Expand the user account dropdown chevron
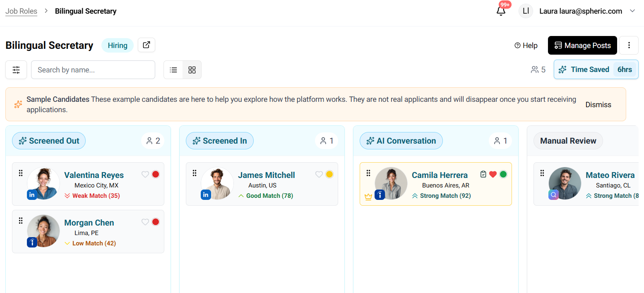 coord(632,11)
